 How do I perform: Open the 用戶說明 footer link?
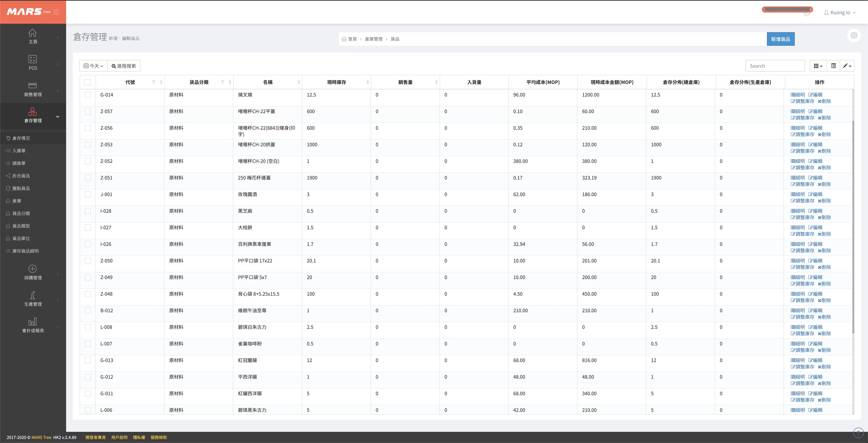(x=119, y=437)
